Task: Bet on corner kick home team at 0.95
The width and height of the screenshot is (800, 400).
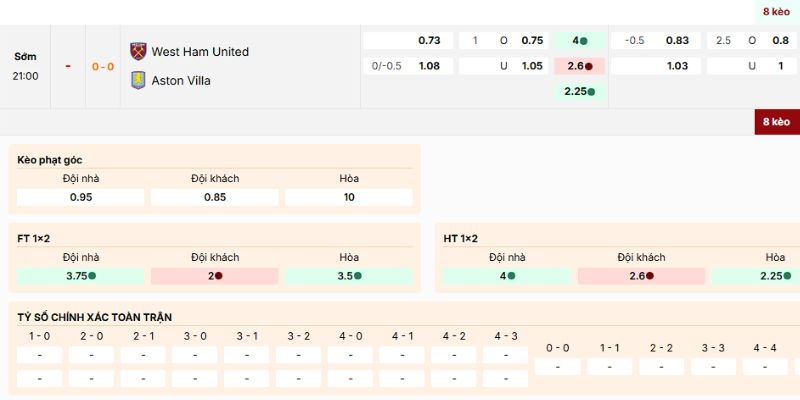Action: coord(81,197)
